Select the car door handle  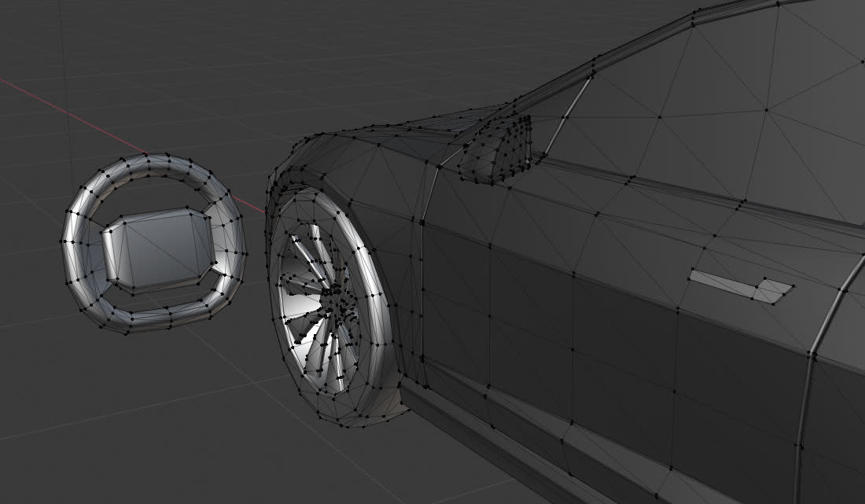click(x=739, y=285)
